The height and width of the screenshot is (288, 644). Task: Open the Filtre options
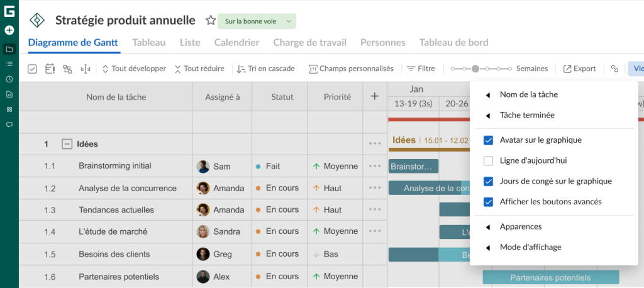coord(421,69)
